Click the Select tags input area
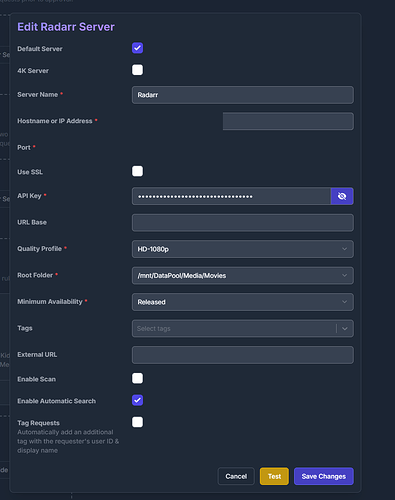Screen dimensions: 395x500 click(x=233, y=329)
